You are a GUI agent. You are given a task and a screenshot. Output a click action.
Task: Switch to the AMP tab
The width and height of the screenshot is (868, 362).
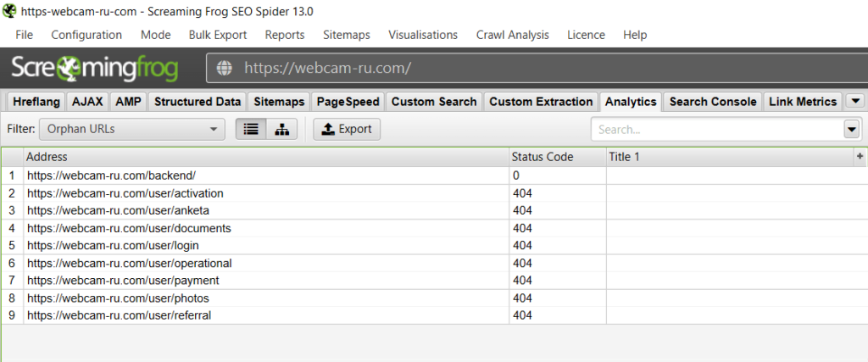pyautogui.click(x=129, y=102)
